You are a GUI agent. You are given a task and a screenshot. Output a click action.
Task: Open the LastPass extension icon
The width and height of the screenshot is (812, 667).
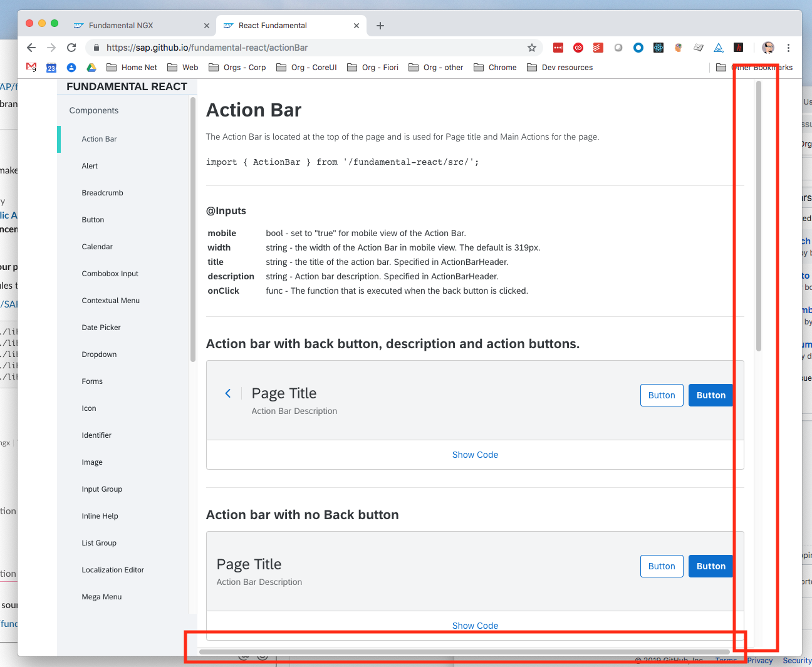[x=558, y=48]
